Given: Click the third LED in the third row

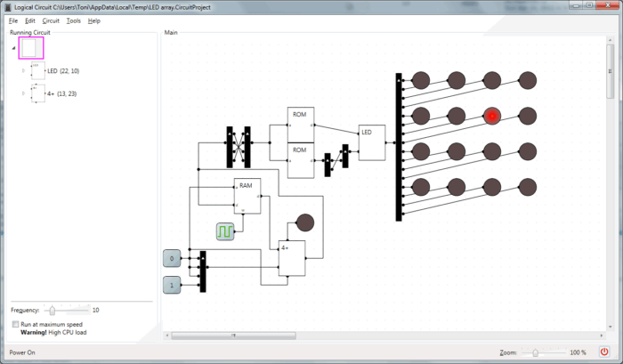Looking at the screenshot, I should (x=492, y=151).
